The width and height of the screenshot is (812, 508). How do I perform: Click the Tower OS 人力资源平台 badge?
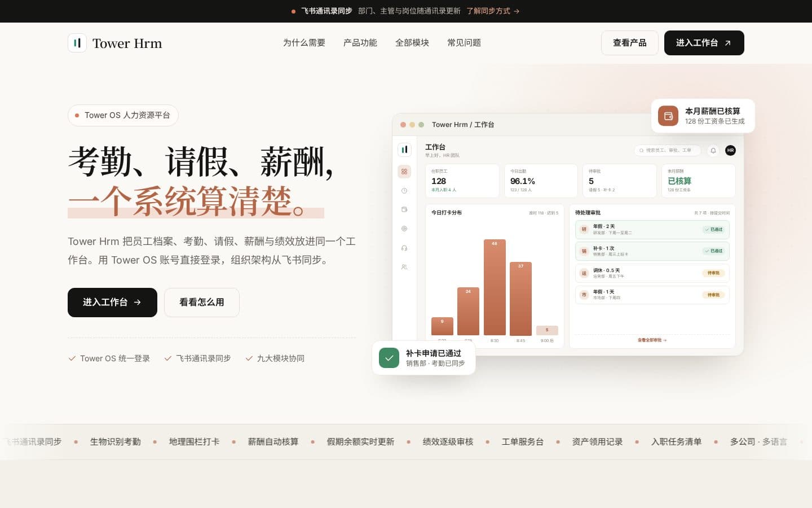(123, 115)
